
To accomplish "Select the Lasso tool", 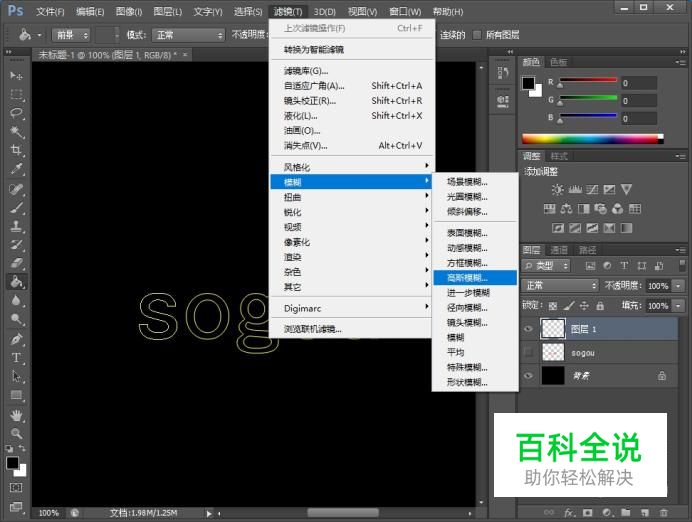I will 16,113.
